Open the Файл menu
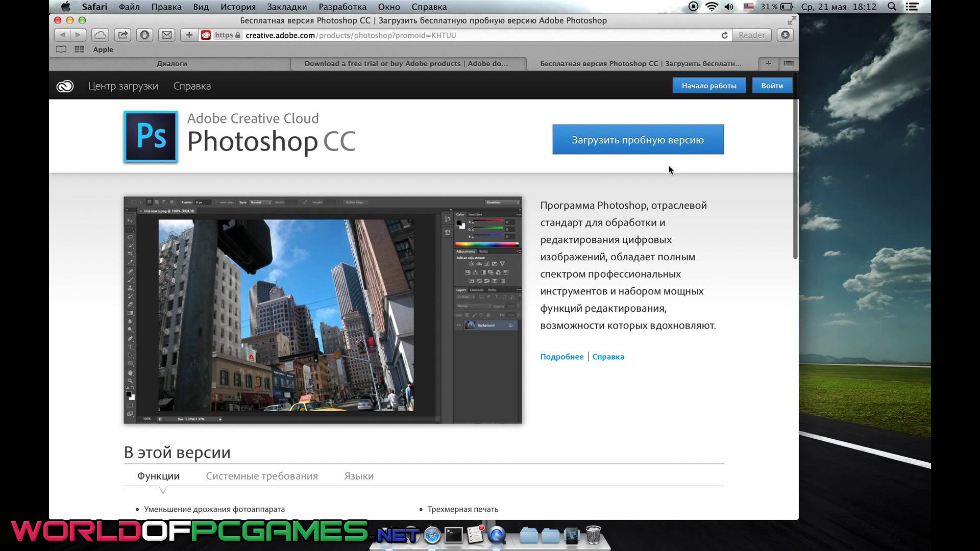980x551 pixels. point(129,7)
